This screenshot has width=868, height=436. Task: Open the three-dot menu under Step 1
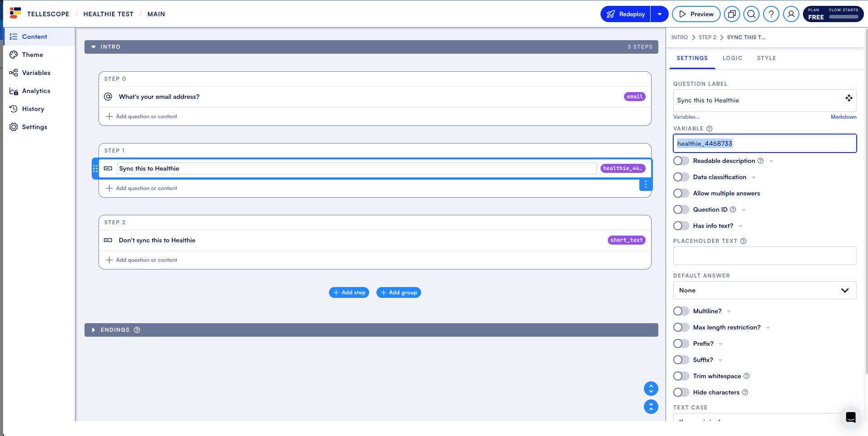(646, 184)
